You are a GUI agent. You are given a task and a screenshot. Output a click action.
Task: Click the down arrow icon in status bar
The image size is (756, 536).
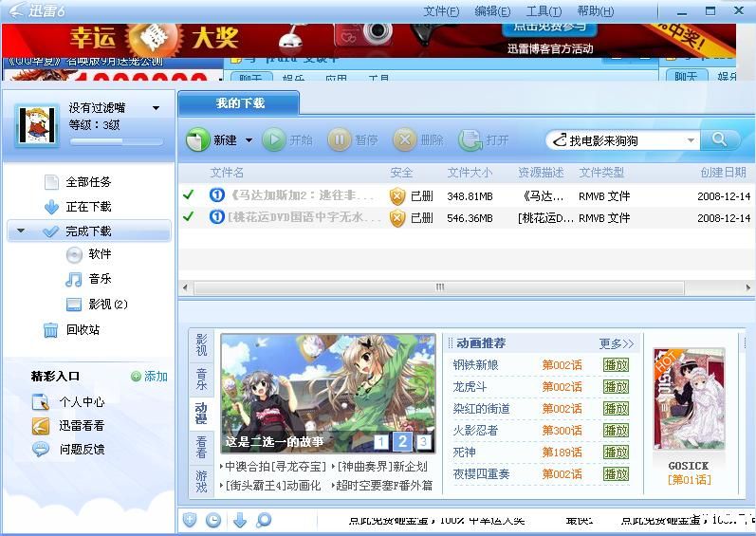pyautogui.click(x=240, y=520)
